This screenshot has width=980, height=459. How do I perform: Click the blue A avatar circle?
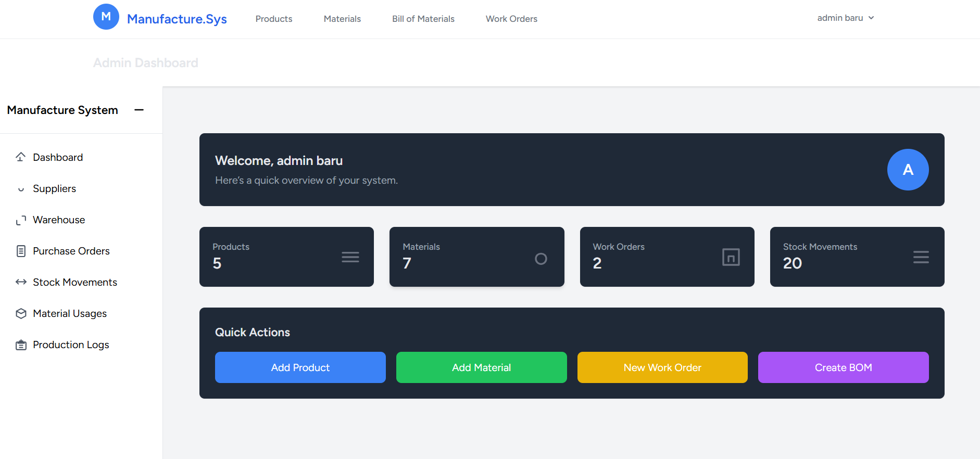[908, 170]
